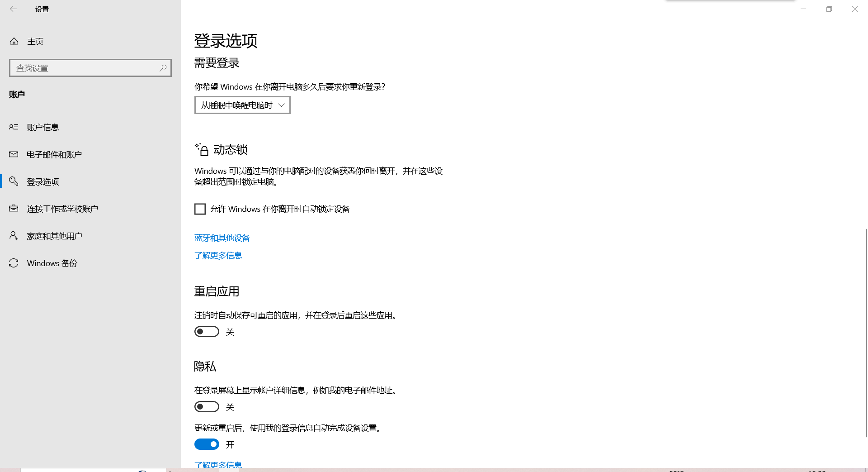The image size is (868, 472).
Task: Click the search magnifier icon in 查找设置
Action: click(163, 68)
